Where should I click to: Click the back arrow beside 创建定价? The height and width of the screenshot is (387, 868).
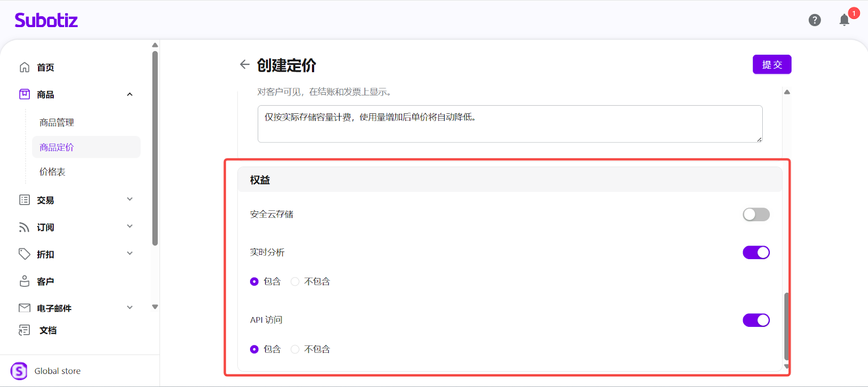(x=245, y=64)
